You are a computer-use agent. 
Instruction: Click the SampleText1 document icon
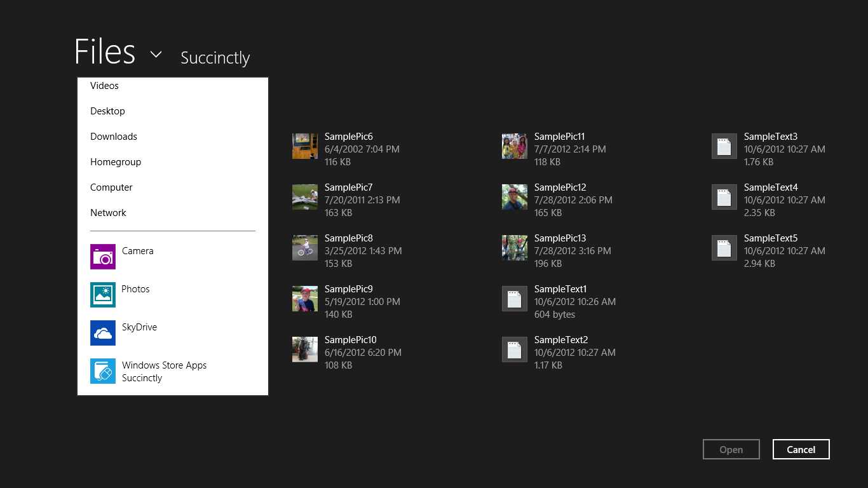coord(514,299)
